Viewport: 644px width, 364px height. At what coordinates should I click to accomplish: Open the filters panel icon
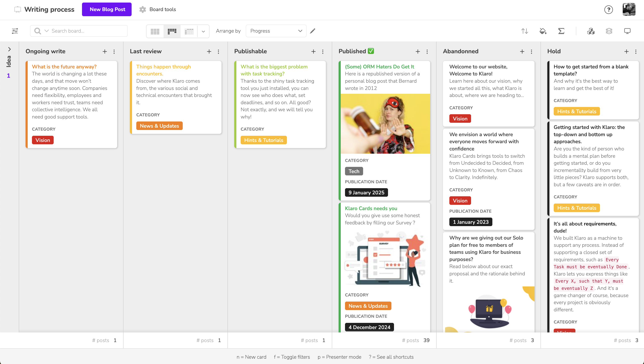click(x=15, y=31)
